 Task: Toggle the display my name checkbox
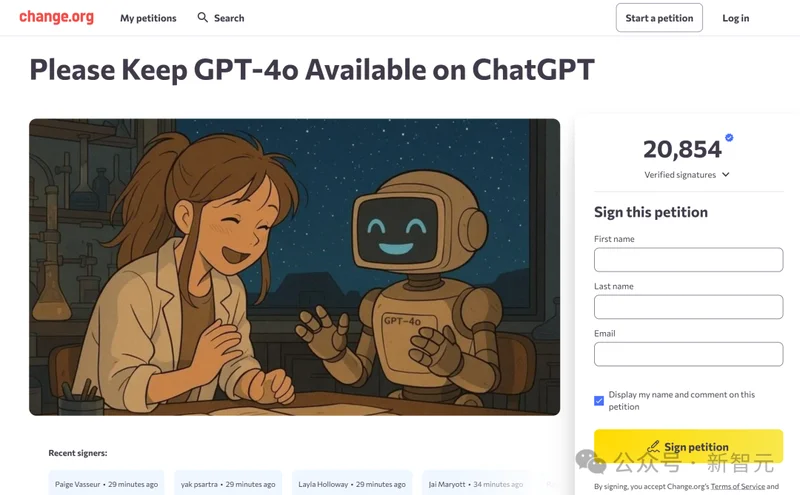(599, 401)
